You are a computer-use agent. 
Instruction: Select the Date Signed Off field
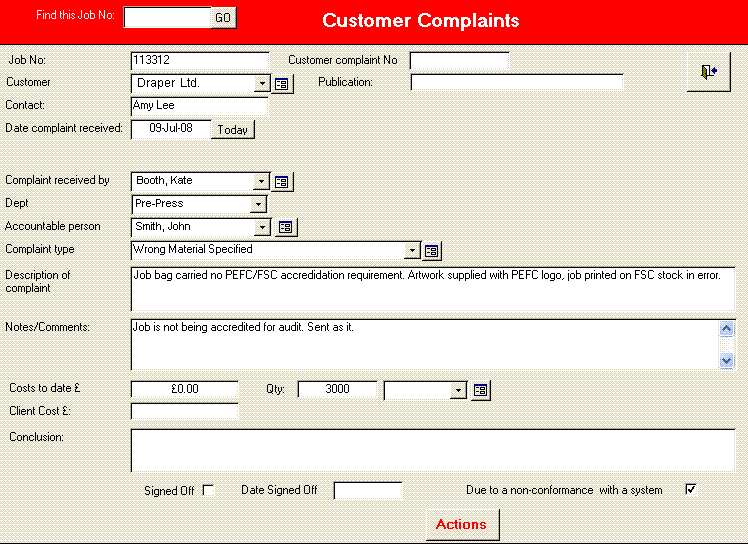point(367,490)
